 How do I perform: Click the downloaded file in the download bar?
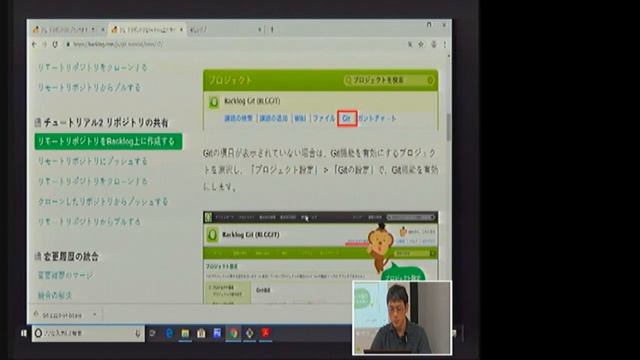[61, 315]
